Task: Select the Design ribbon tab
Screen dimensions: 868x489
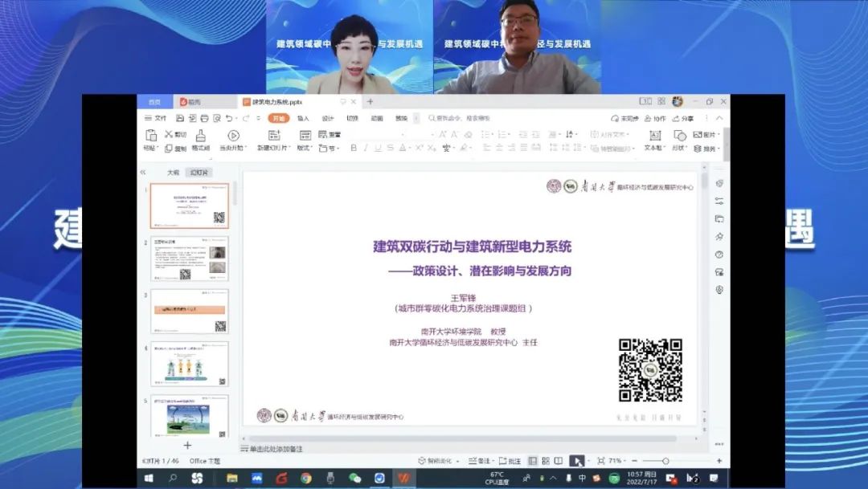Action: tap(328, 118)
